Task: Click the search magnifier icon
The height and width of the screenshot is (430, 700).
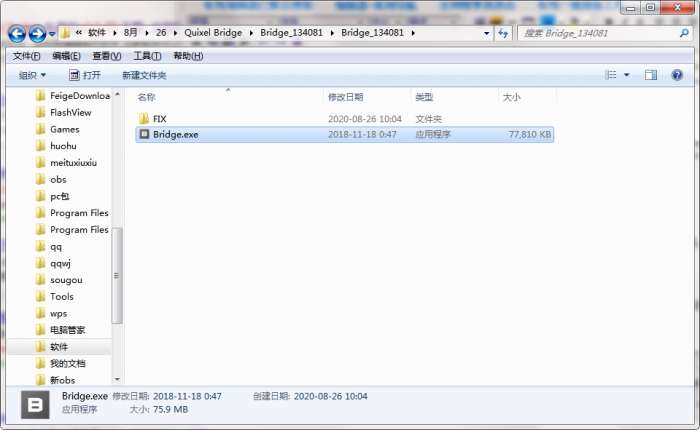Action: tap(684, 33)
